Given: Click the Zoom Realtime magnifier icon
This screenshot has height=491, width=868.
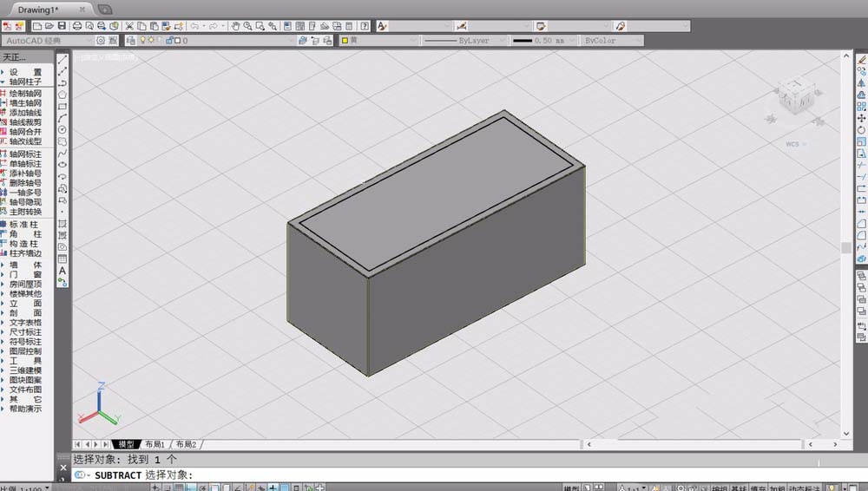Looking at the screenshot, I should pos(247,26).
